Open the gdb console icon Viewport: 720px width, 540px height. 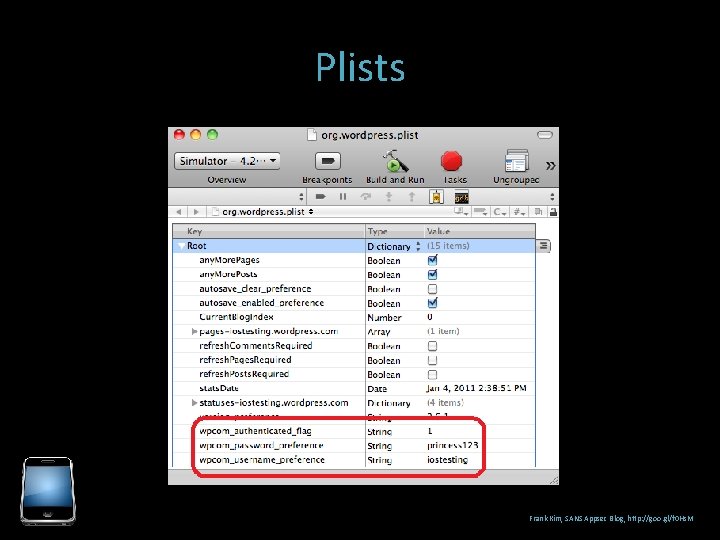(x=461, y=197)
